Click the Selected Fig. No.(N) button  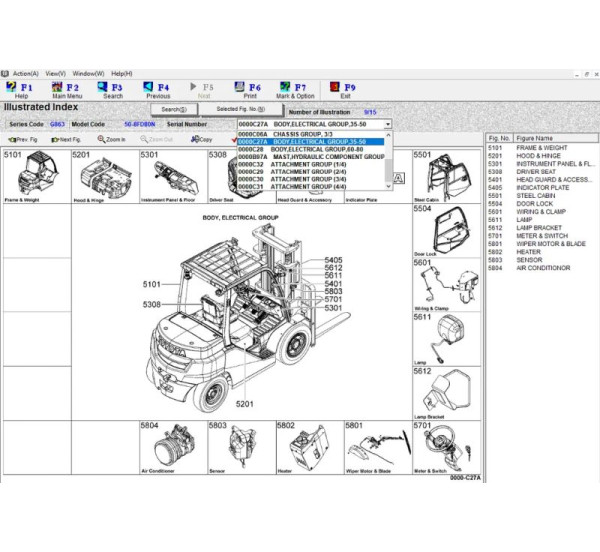pyautogui.click(x=241, y=109)
